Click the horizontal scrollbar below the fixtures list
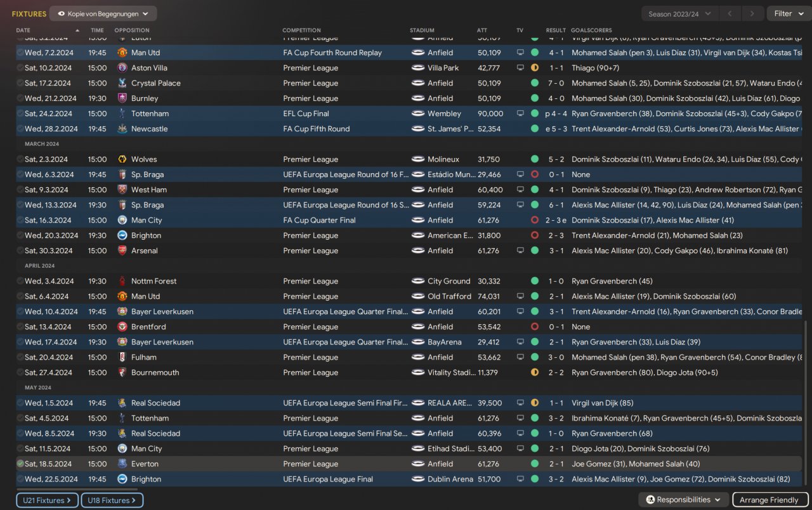 click(77, 489)
